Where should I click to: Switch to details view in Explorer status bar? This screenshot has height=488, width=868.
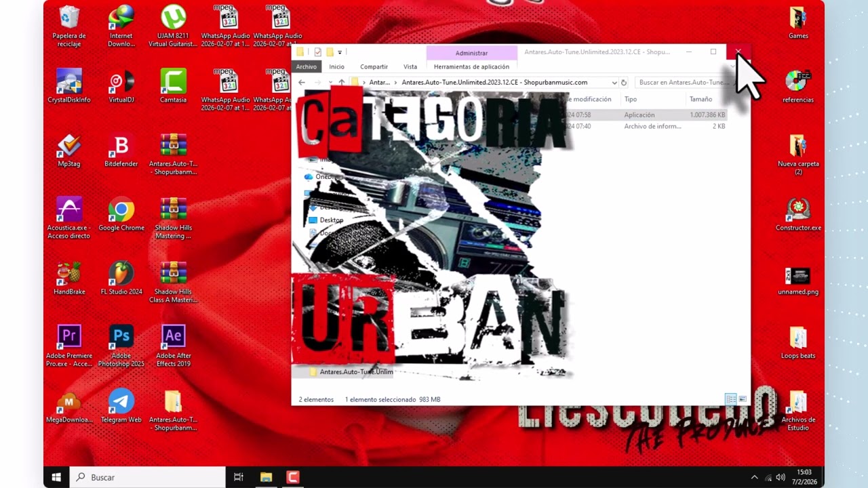click(x=730, y=399)
